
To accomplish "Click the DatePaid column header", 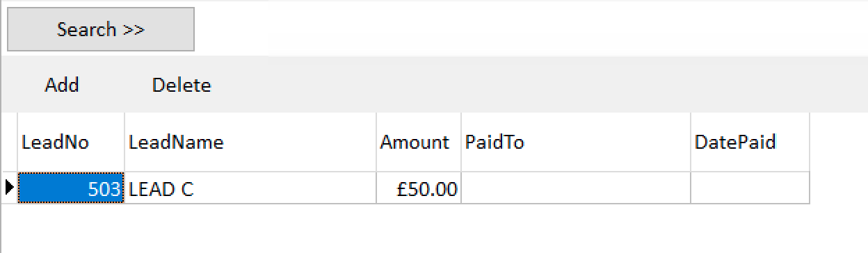I will (750, 142).
